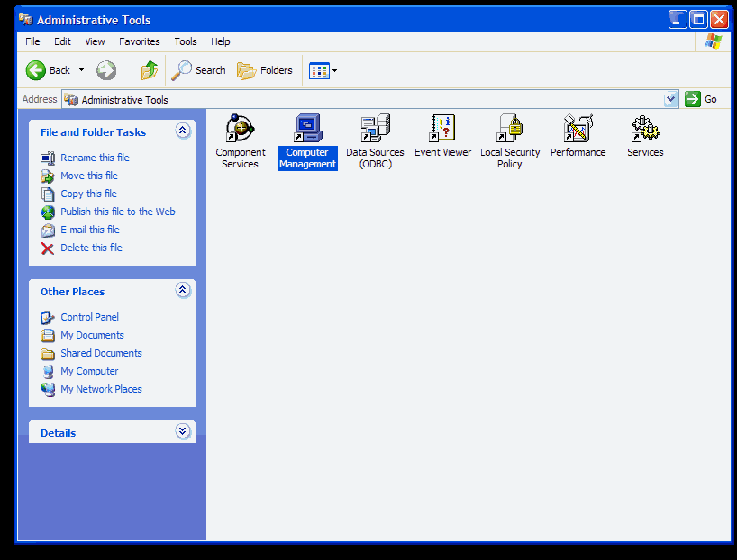737x560 pixels.
Task: Go up one folder level
Action: [x=150, y=70]
